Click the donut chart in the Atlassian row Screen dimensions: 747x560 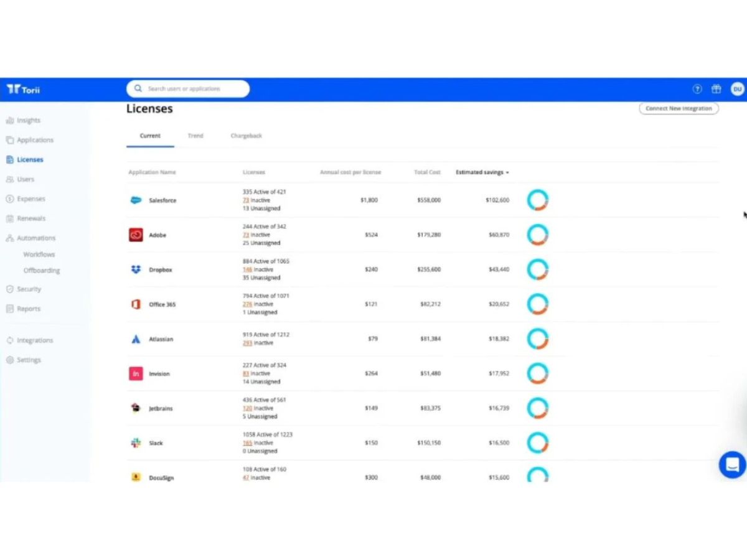pos(538,339)
